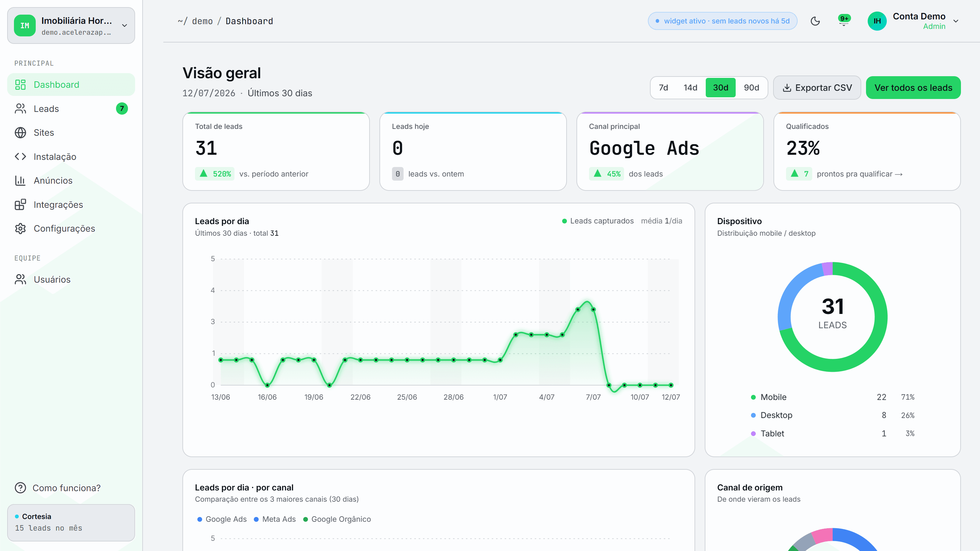The width and height of the screenshot is (980, 551).
Task: Click Ver todos os leads button
Action: 913,88
